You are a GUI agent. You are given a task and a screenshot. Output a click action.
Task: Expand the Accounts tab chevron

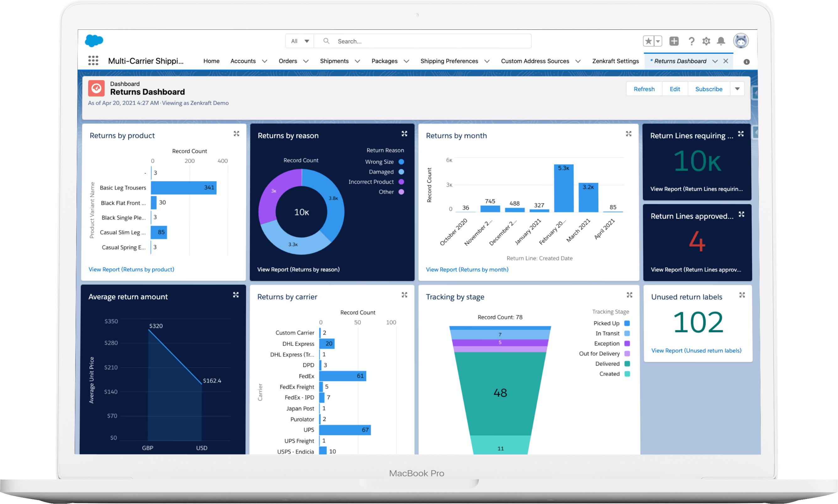264,61
